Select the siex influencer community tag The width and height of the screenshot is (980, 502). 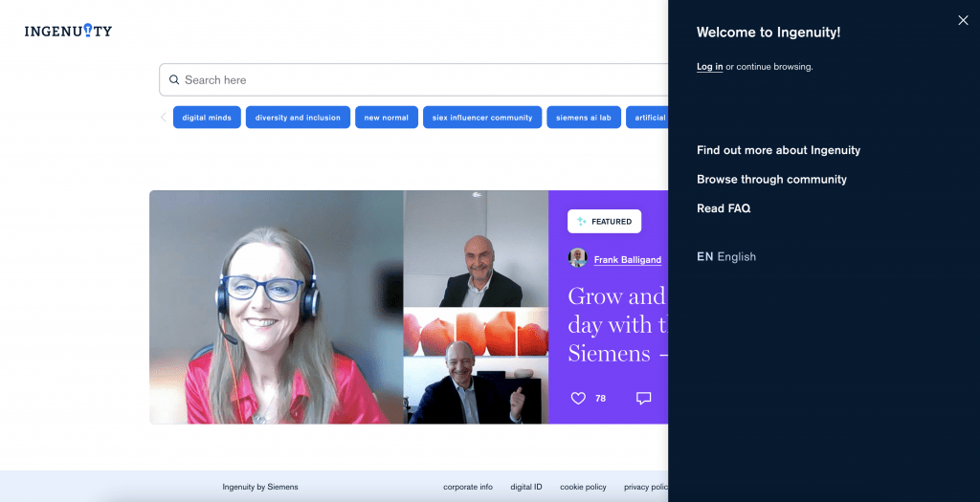coord(482,118)
